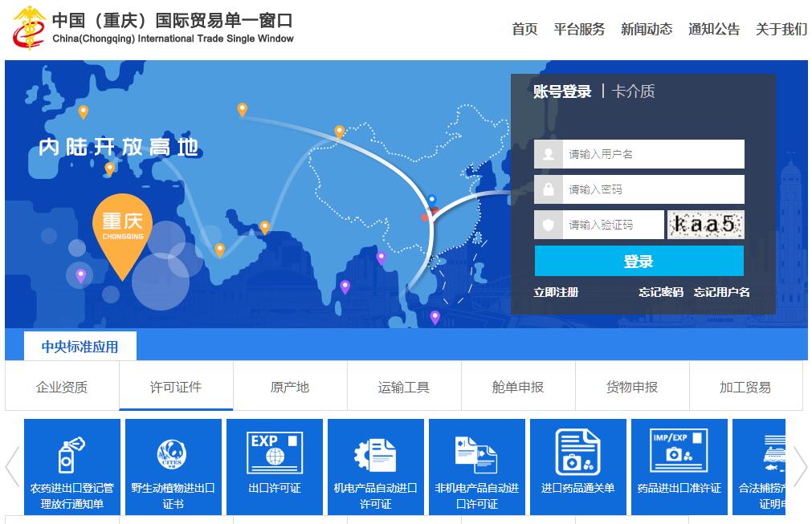Refresh the captcha image kaa5

tap(705, 225)
